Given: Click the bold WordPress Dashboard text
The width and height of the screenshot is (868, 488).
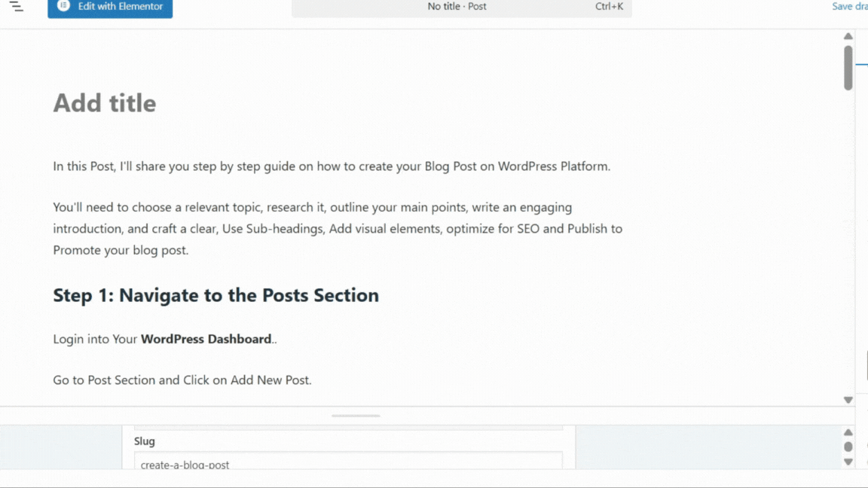Looking at the screenshot, I should point(206,339).
